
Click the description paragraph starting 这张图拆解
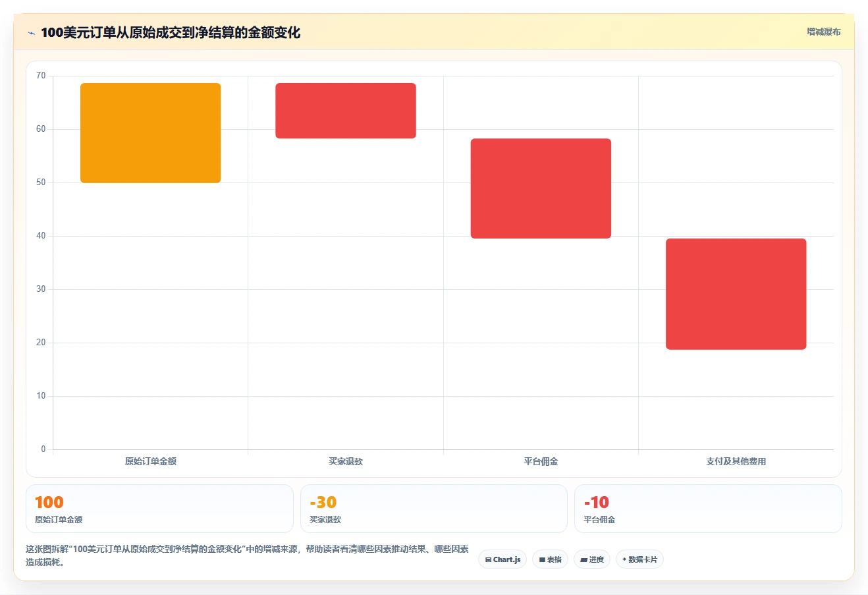[248, 555]
